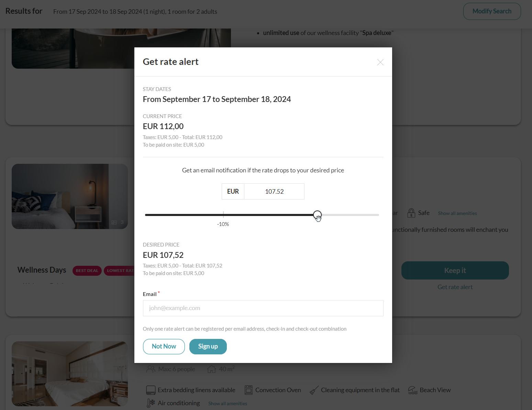This screenshot has height=410, width=532.
Task: Click the Safe padlock amenity icon
Action: [x=411, y=213]
